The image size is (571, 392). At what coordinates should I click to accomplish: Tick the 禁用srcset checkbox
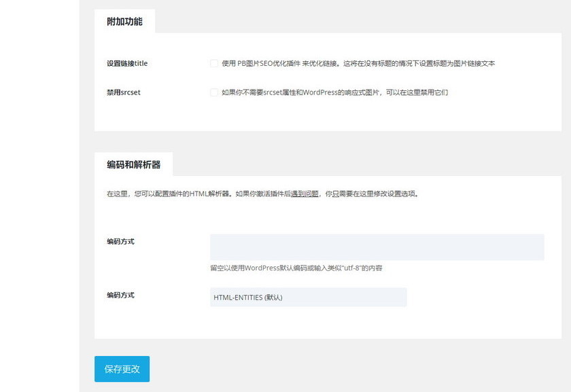click(x=214, y=92)
